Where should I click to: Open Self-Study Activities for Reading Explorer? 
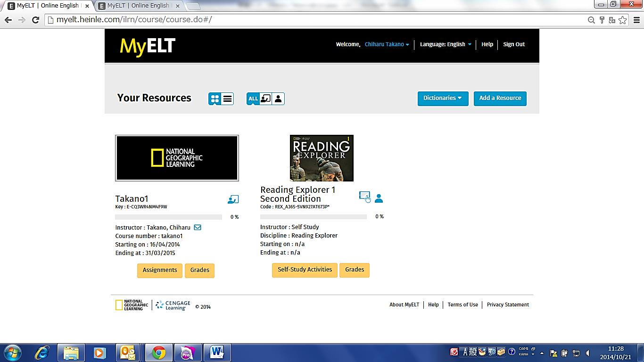[305, 270]
